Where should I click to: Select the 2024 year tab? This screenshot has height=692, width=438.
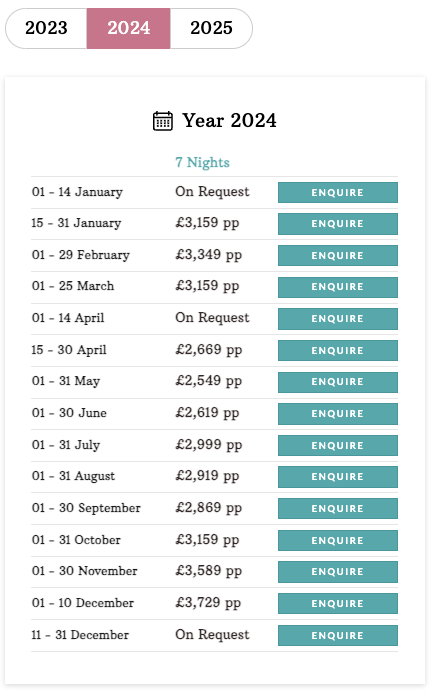pyautogui.click(x=128, y=28)
